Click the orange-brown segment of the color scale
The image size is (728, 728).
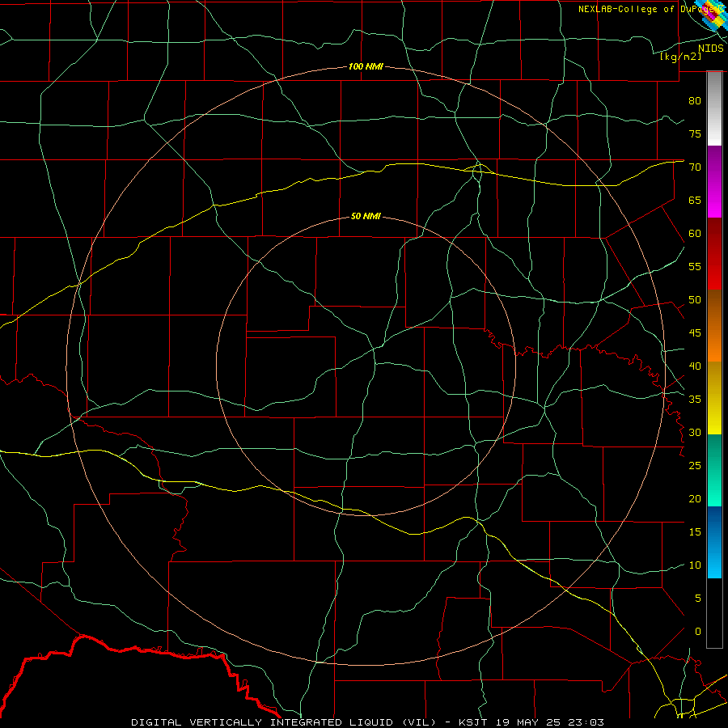(714, 326)
